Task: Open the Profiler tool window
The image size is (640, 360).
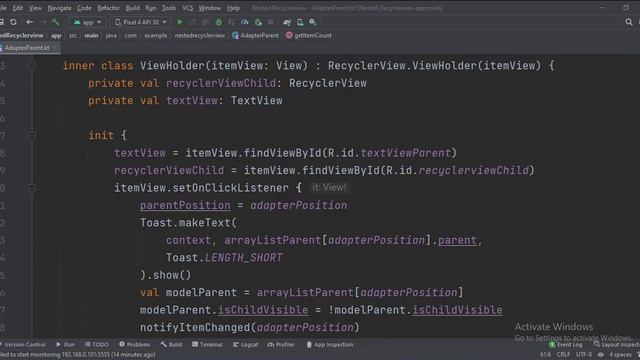Action: 281,344
